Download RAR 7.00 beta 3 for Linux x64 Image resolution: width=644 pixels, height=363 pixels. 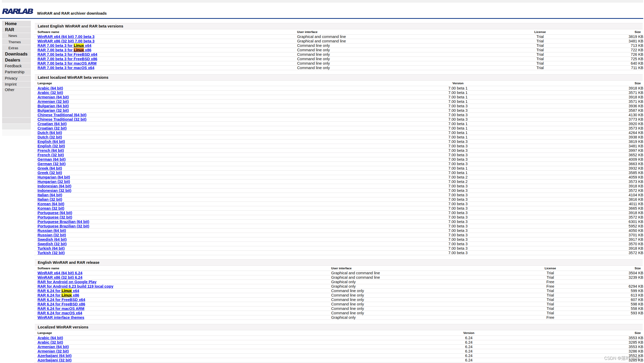(x=64, y=46)
